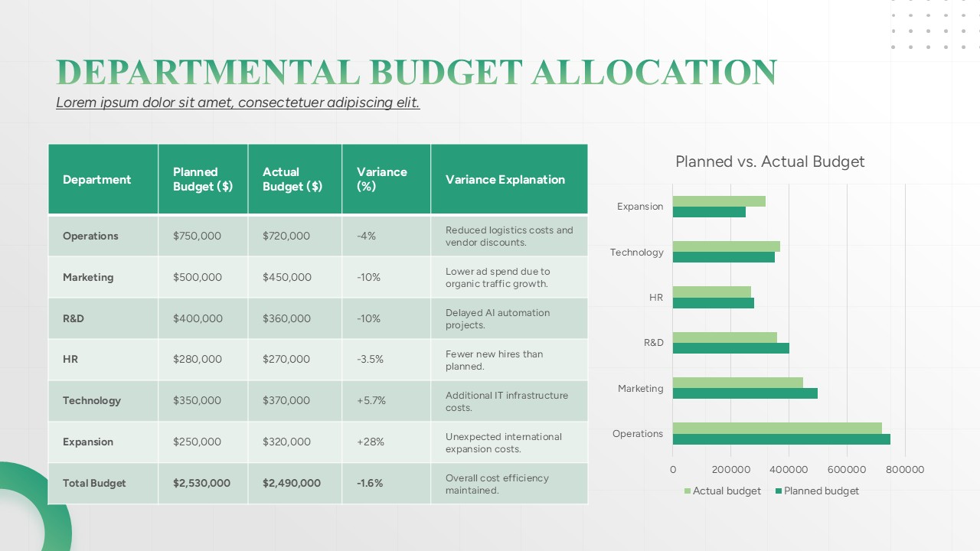The height and width of the screenshot is (551, 980).
Task: Select the 'Overall cost efficiency maintained' text
Action: click(x=498, y=484)
